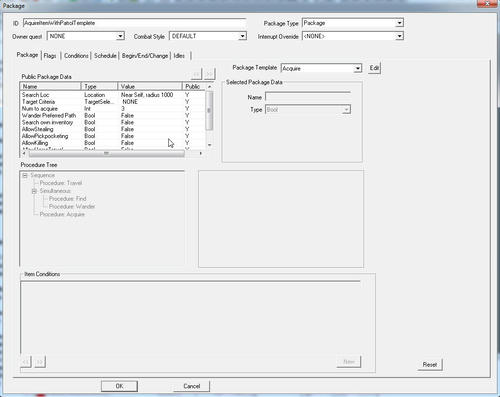Switch to the Package tab
Screen dimensions: 500x397
(27, 55)
